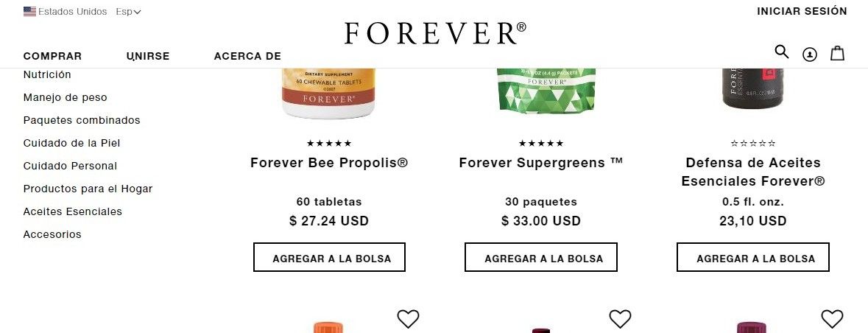Open the search magnifier icon
Screen dimensions: 868x333
click(781, 52)
